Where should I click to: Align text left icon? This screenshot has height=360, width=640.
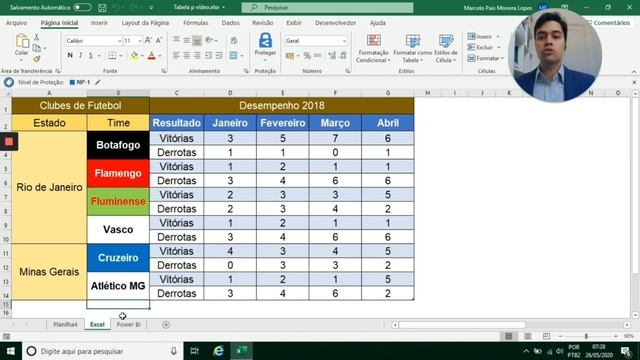pos(176,56)
